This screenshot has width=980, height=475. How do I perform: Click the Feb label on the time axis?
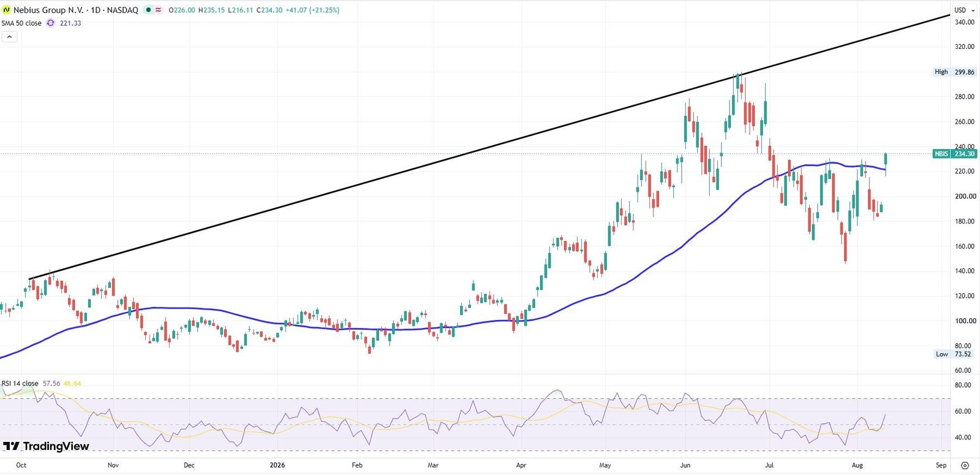[357, 465]
